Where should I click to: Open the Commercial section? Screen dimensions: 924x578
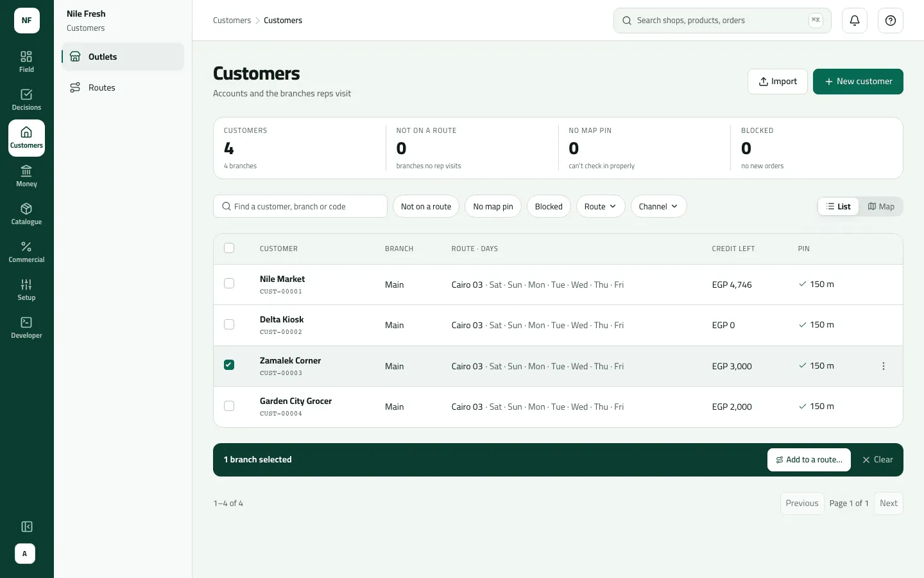pos(26,252)
